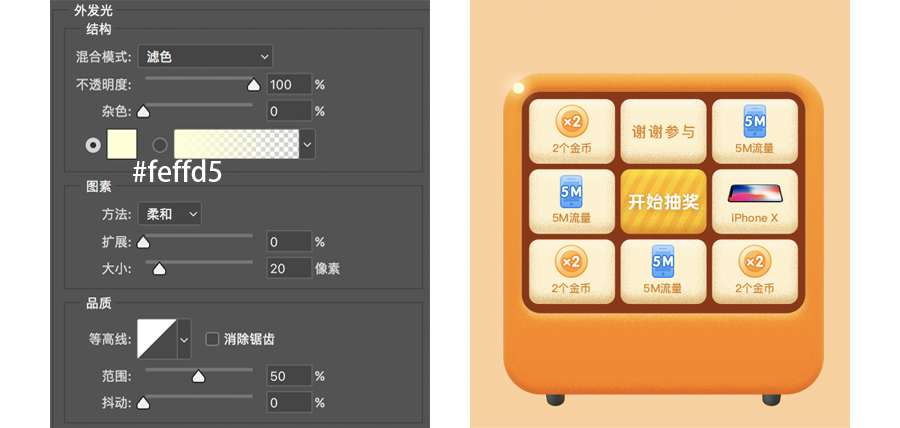The image size is (900, 428).
Task: Click the 抖动 slider handle
Action: coord(143,403)
